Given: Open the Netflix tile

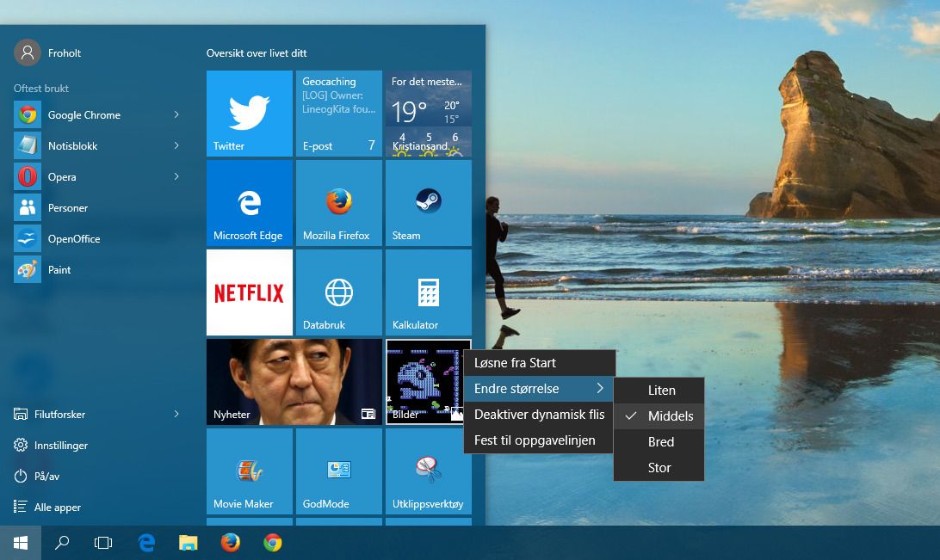Looking at the screenshot, I should tap(250, 292).
